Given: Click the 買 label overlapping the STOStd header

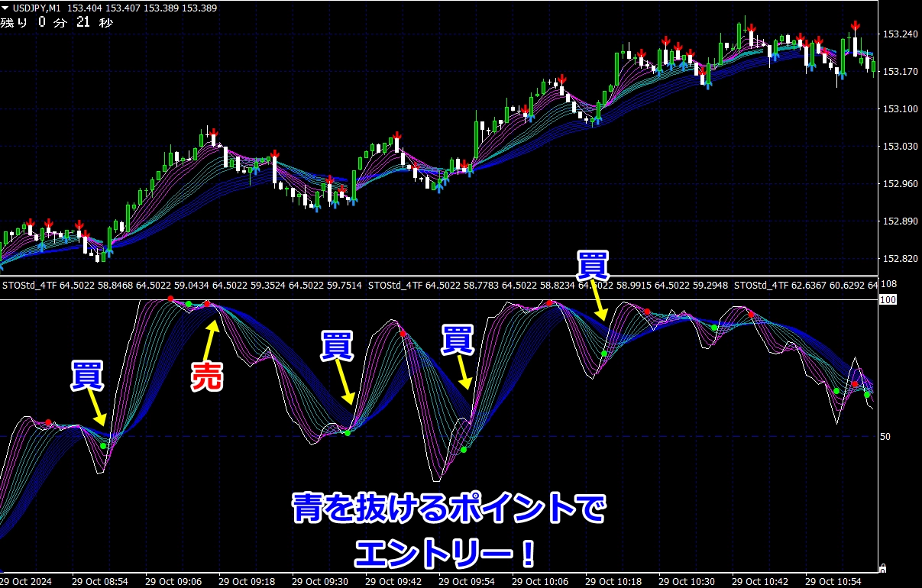Looking at the screenshot, I should pyautogui.click(x=593, y=265).
